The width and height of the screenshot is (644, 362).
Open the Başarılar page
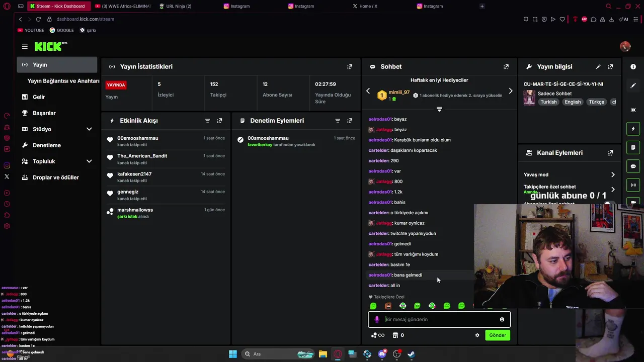pyautogui.click(x=57, y=113)
